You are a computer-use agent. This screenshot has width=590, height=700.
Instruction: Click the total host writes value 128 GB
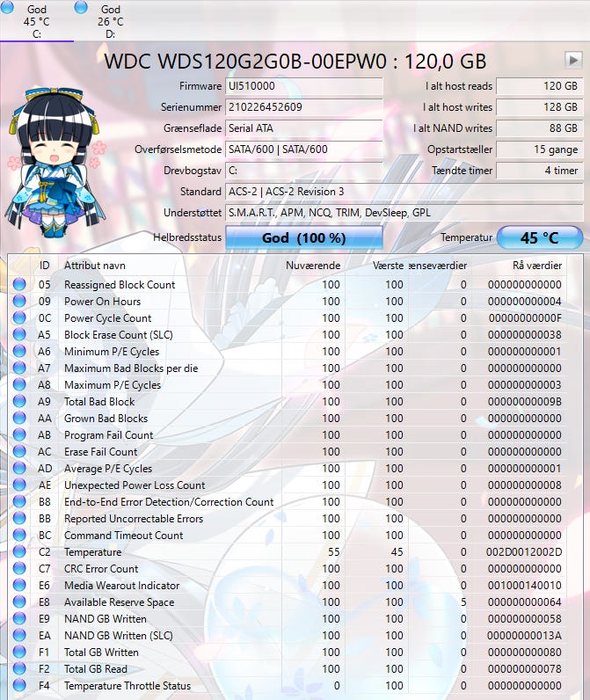pyautogui.click(x=540, y=107)
